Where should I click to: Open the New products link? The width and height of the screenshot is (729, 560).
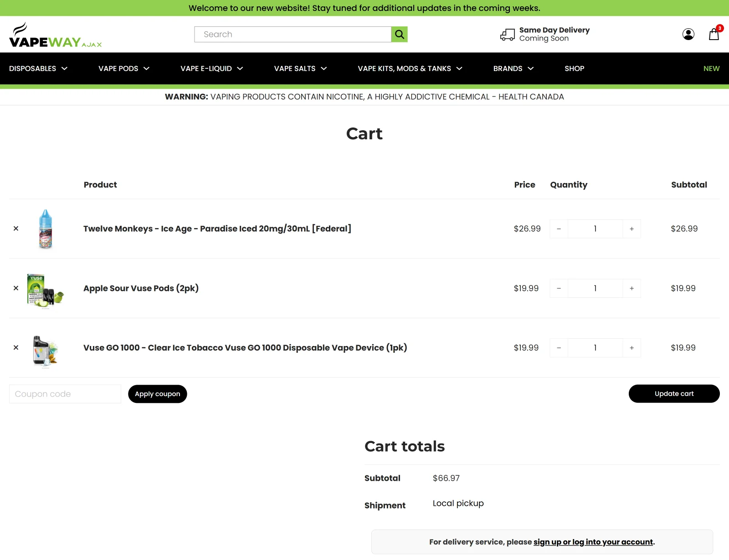711,68
